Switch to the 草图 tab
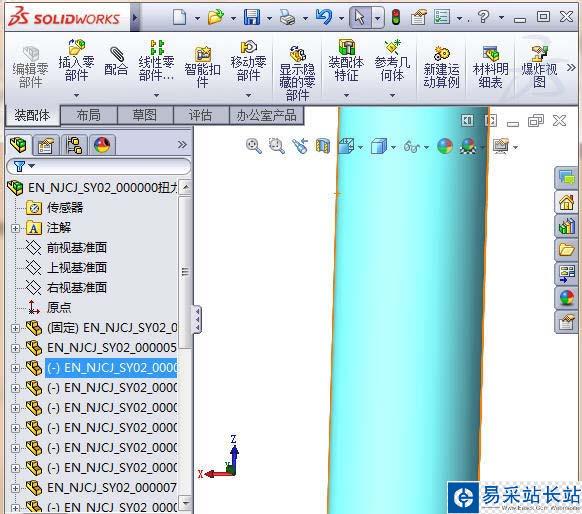582x514 pixels. tap(145, 115)
